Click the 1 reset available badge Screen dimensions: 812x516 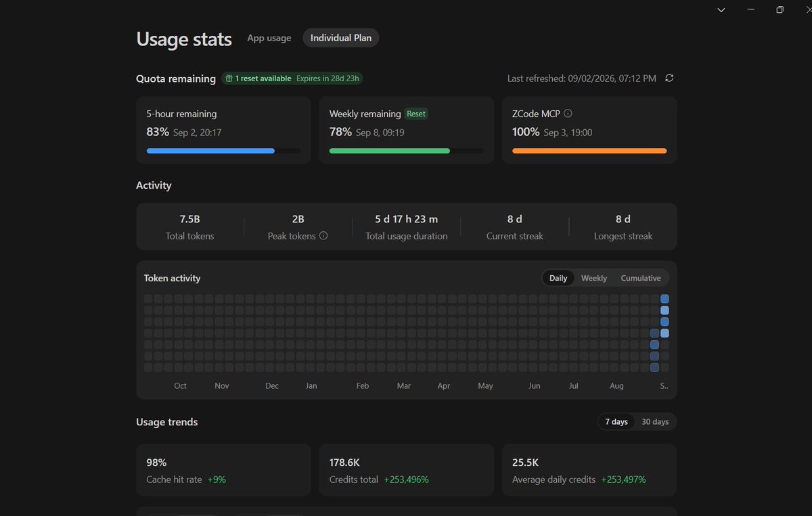(x=292, y=78)
